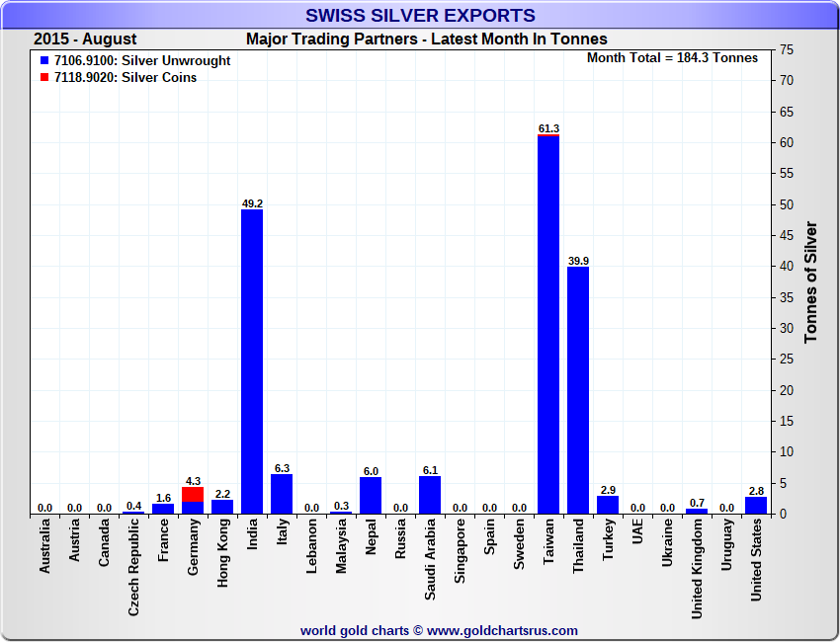Click the 2015 - August date label
Screen dimensions: 840x642
tap(85, 40)
